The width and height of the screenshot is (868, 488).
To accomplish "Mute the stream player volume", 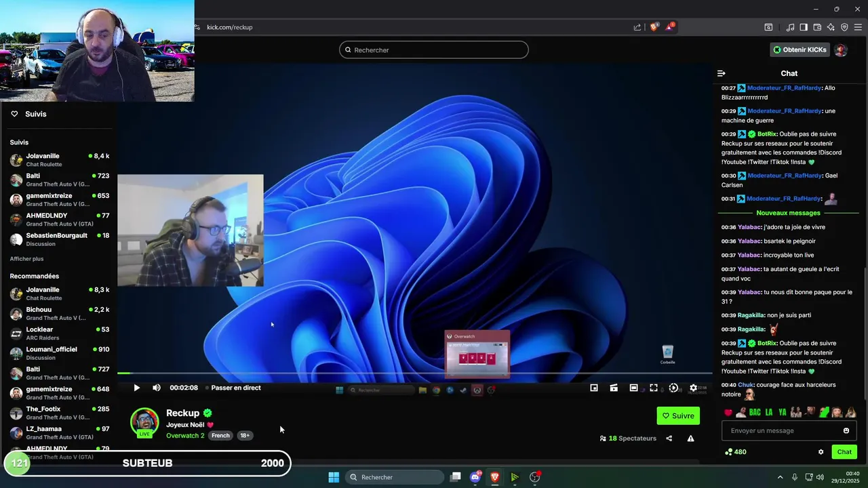I will (157, 388).
